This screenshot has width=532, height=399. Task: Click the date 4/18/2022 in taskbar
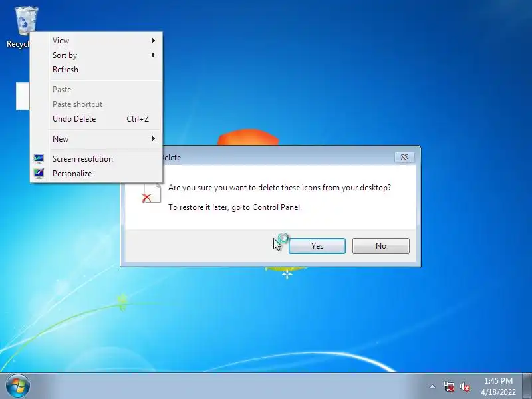pos(498,392)
